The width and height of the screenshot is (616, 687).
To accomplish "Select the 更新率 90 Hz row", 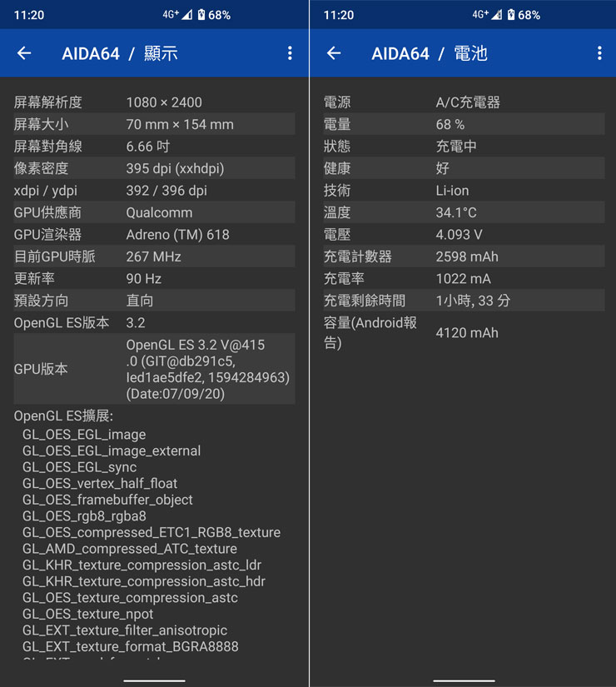I will [x=154, y=278].
